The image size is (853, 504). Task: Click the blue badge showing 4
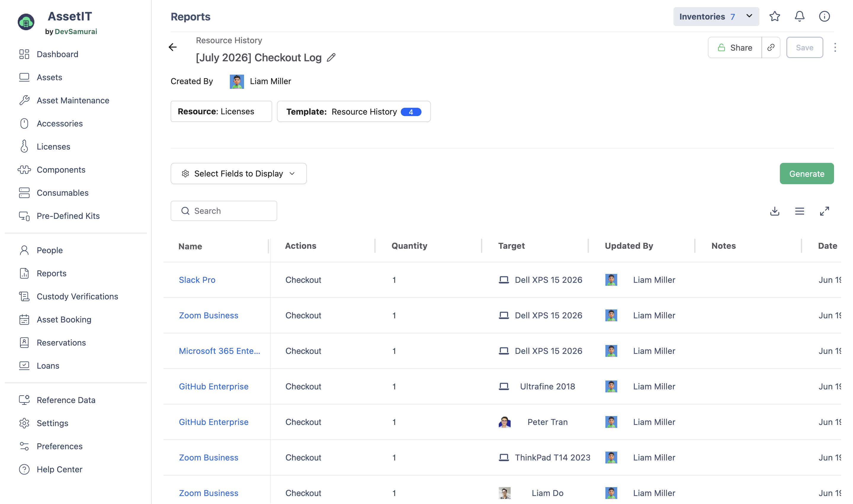[411, 112]
